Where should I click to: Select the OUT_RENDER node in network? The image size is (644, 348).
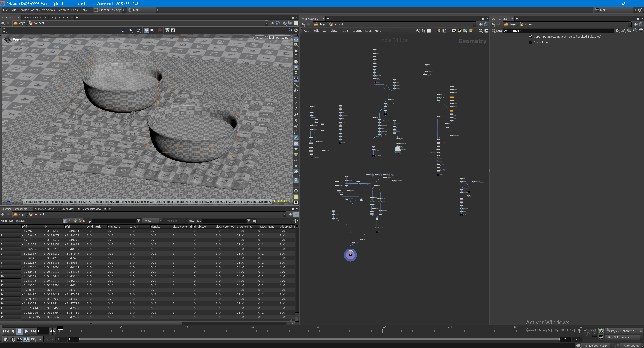pyautogui.click(x=350, y=255)
